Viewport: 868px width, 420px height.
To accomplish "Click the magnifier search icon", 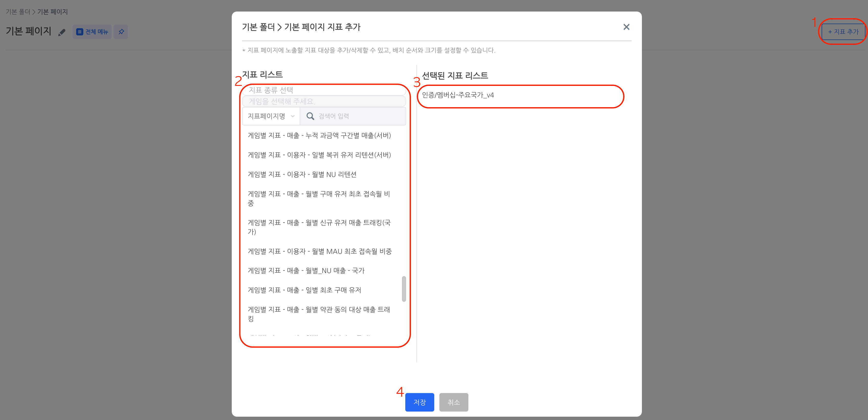I will point(310,116).
